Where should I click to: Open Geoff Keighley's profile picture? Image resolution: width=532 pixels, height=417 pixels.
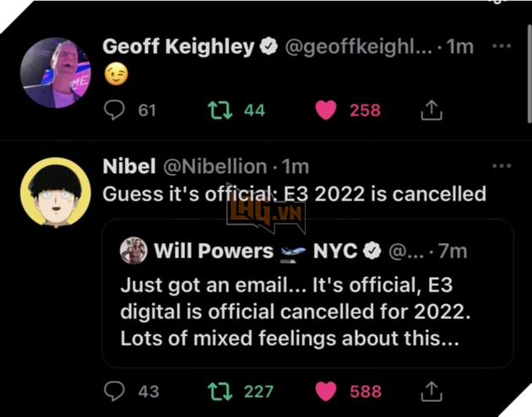[55, 73]
